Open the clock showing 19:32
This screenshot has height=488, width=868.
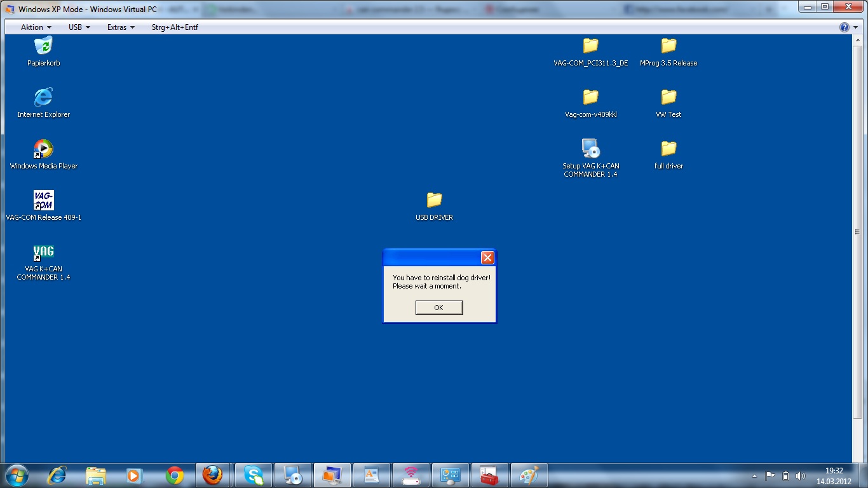pyautogui.click(x=834, y=476)
